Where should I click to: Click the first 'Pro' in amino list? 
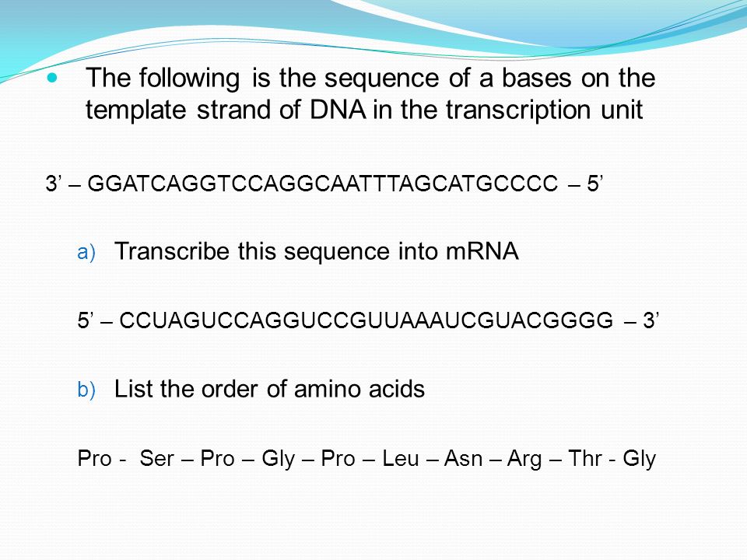(x=94, y=458)
